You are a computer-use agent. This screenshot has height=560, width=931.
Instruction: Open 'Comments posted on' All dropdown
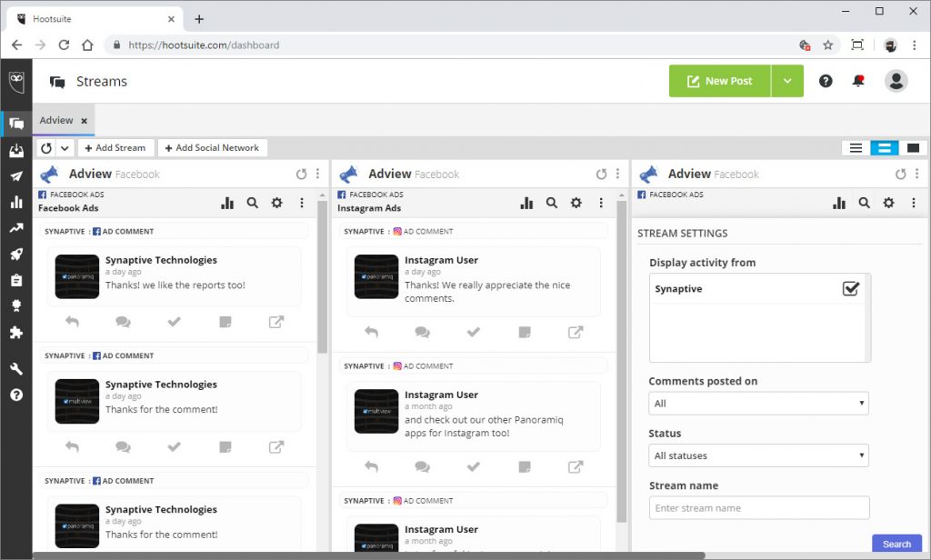[x=758, y=404]
